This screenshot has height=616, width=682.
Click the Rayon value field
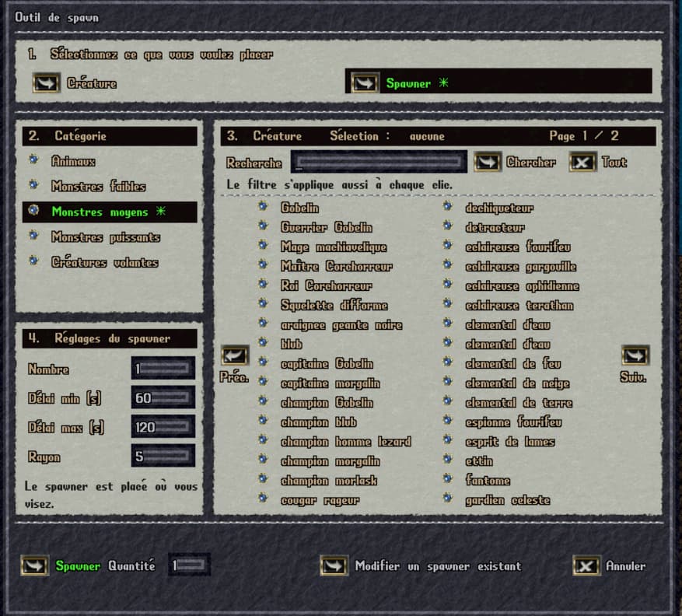[x=163, y=456]
